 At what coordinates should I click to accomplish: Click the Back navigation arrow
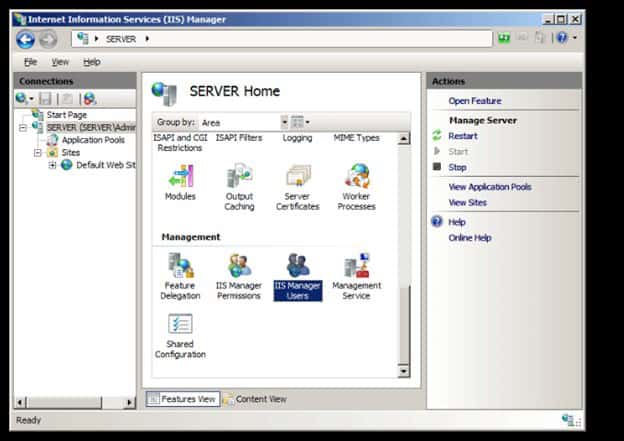[x=25, y=39]
